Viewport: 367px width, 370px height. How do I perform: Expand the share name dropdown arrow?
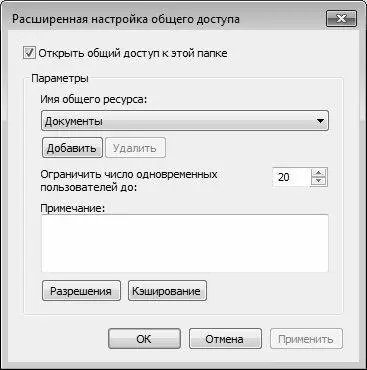pos(320,121)
